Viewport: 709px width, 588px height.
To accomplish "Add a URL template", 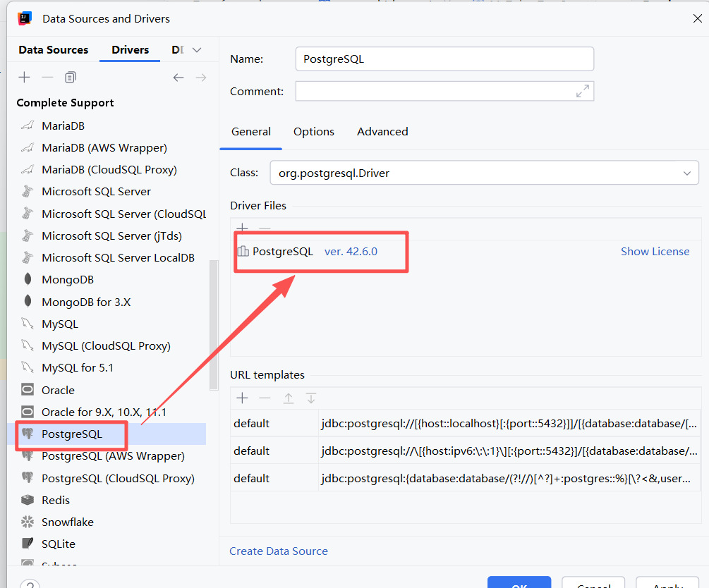I will point(243,398).
